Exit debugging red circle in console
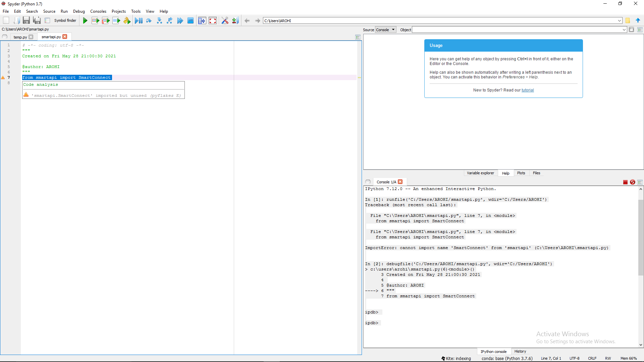Viewport: 644px width, 362px height. [633, 182]
